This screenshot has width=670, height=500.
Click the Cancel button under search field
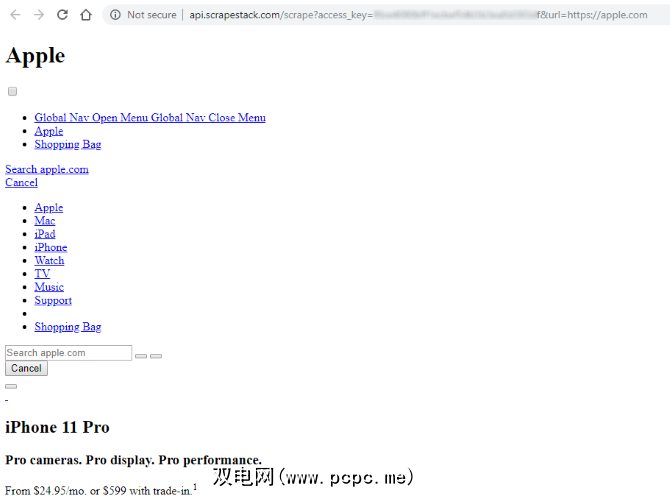pos(26,368)
